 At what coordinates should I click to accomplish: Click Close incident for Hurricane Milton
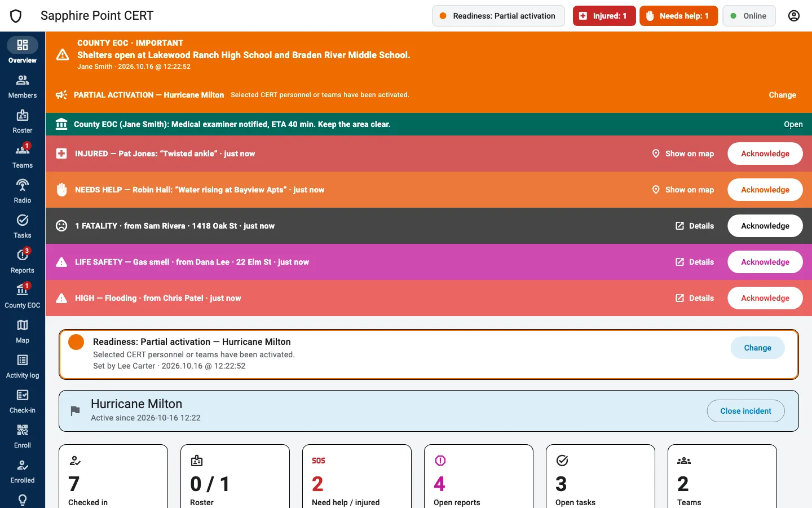pyautogui.click(x=745, y=411)
